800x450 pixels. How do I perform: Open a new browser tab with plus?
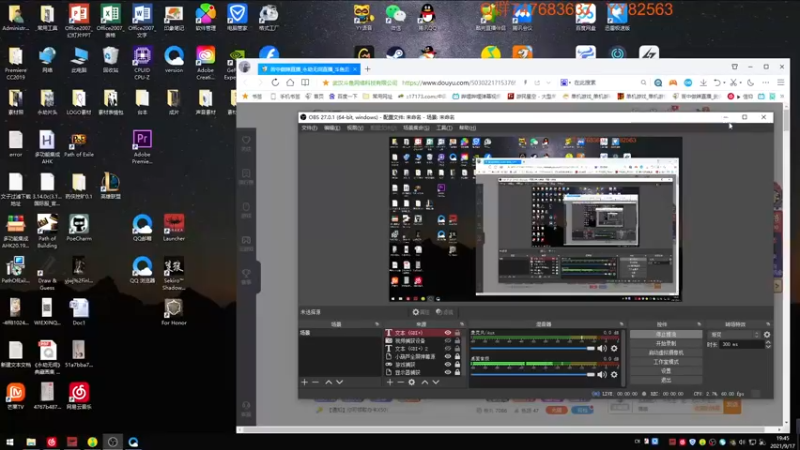367,69
